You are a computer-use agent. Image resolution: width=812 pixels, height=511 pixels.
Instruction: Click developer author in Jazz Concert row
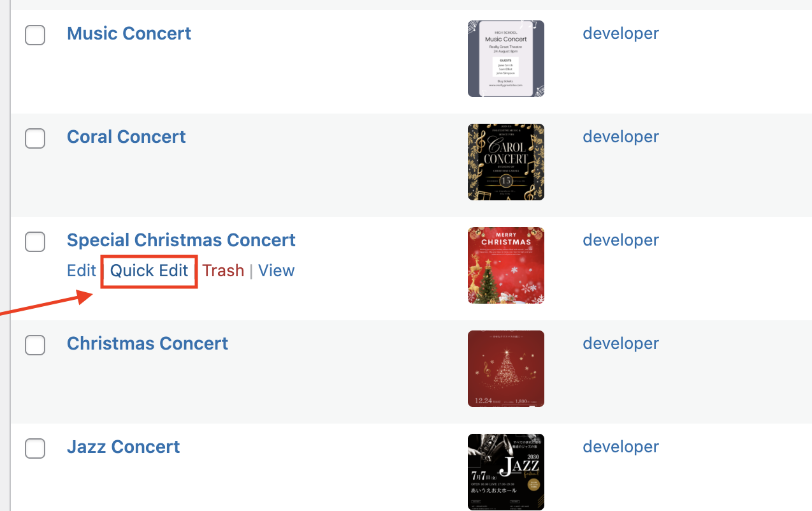point(620,447)
